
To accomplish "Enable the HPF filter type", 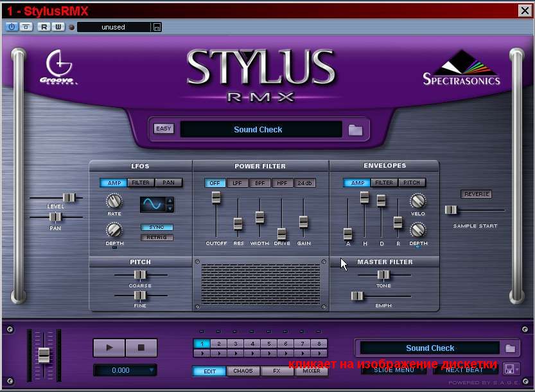I will 282,183.
